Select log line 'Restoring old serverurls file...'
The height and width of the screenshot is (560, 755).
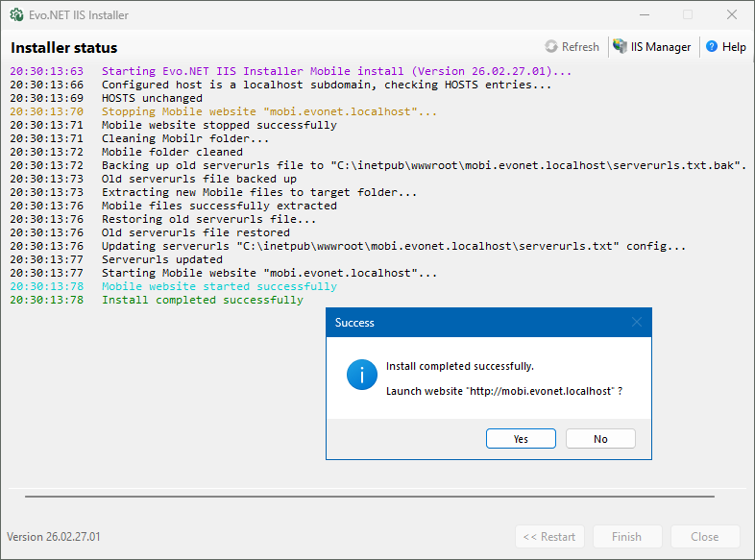208,220
